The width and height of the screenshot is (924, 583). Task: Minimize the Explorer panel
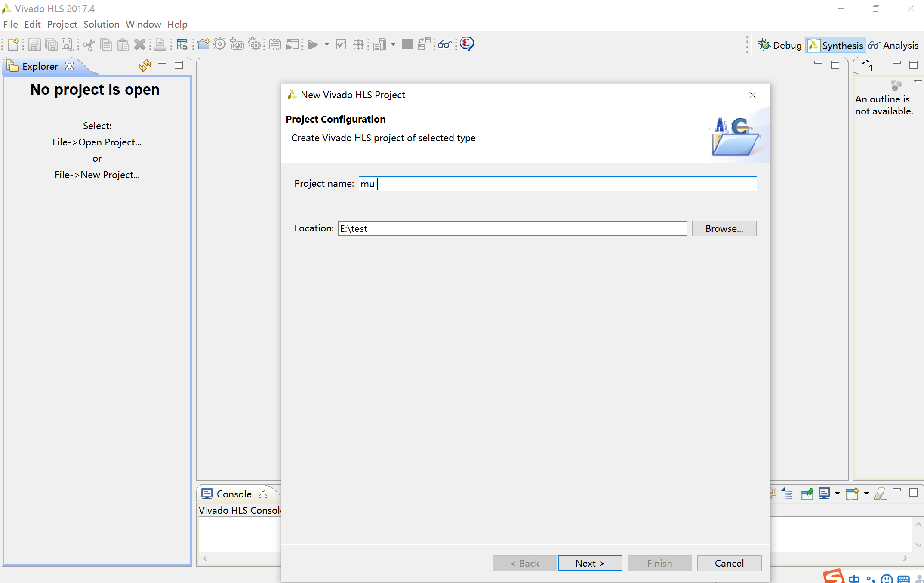click(x=162, y=63)
